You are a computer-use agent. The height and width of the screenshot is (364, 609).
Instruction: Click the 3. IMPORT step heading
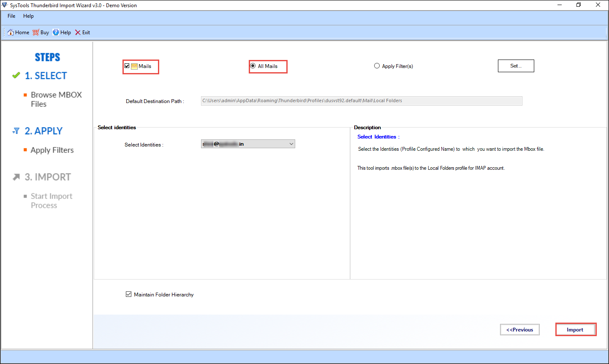click(48, 177)
